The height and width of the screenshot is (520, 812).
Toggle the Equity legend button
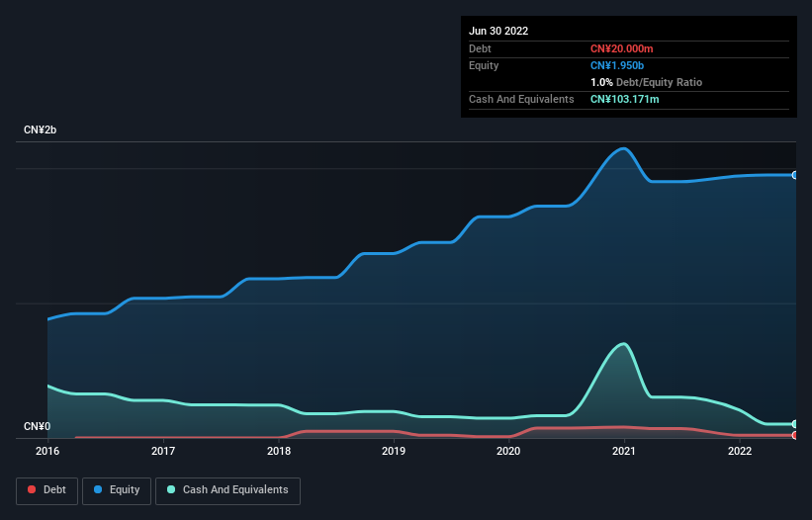coord(117,490)
